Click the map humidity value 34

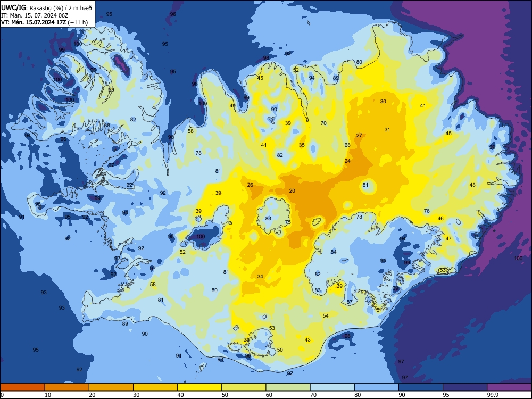pos(260,276)
